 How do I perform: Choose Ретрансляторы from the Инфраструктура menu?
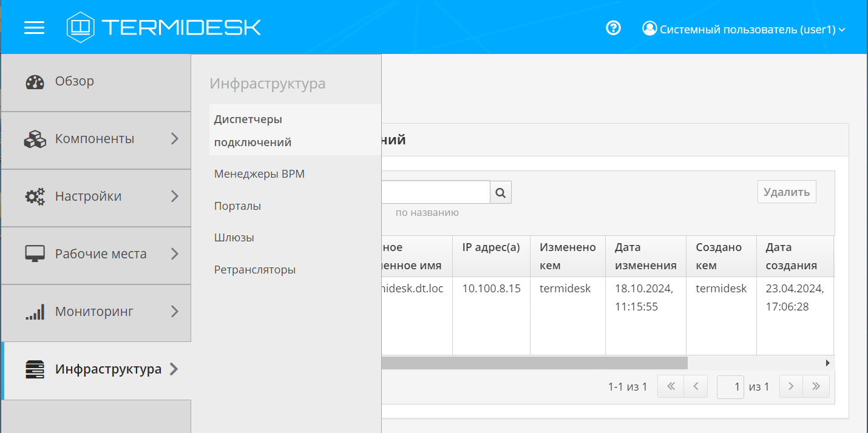tap(254, 270)
